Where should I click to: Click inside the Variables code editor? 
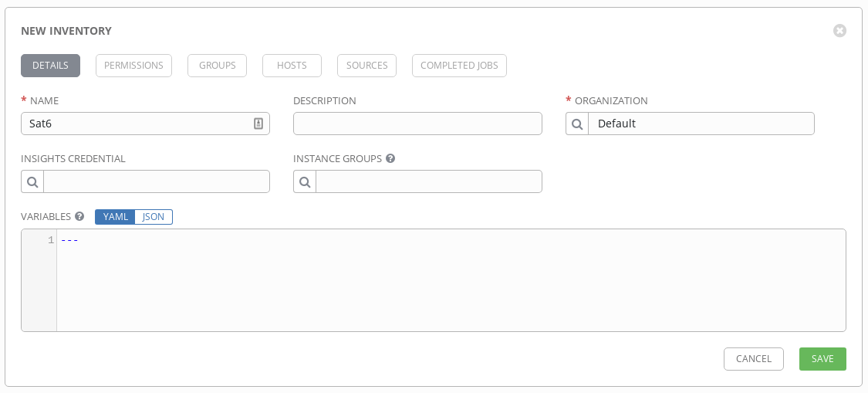[x=451, y=280]
